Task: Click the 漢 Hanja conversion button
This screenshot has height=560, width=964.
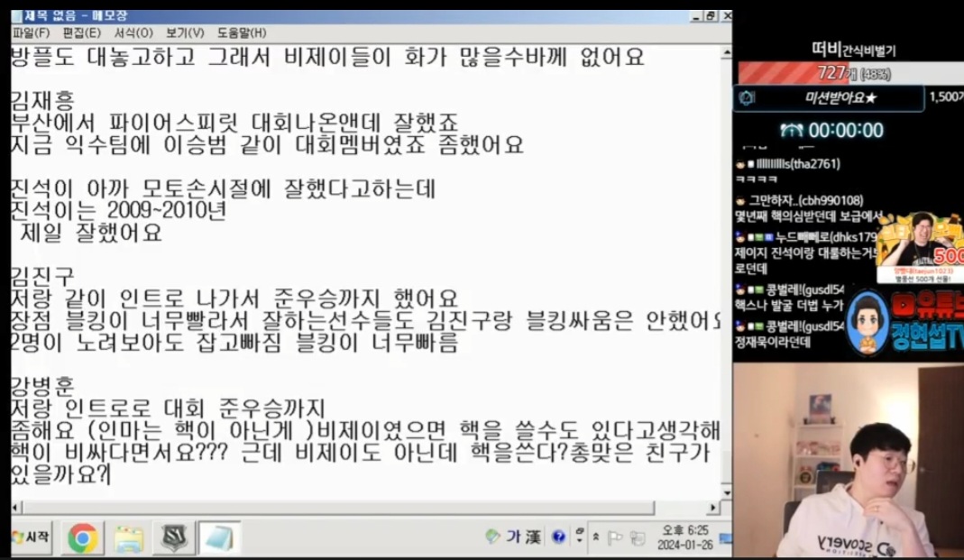Action: pyautogui.click(x=532, y=537)
